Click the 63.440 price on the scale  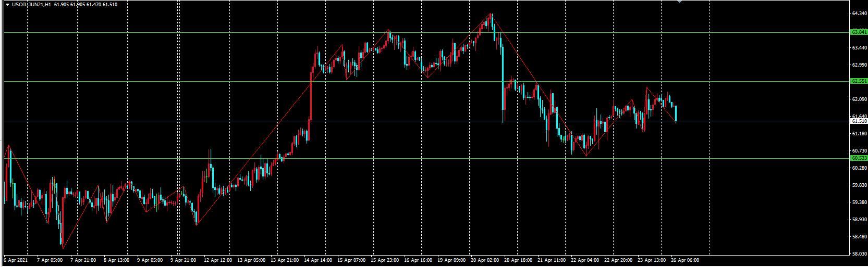click(859, 48)
